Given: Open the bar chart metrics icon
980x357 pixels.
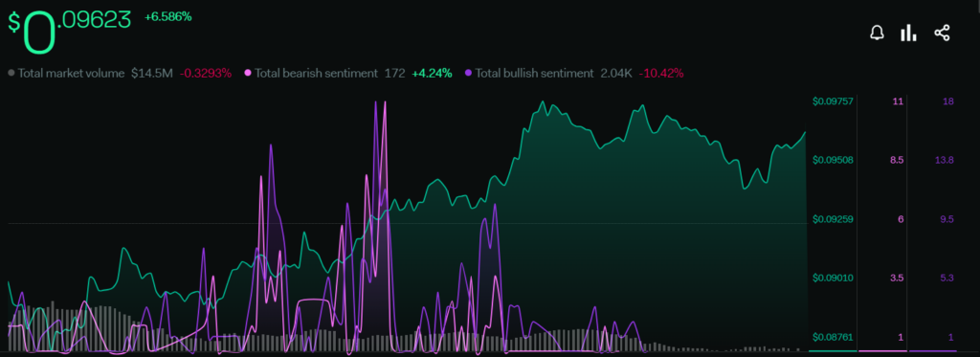Looking at the screenshot, I should tap(908, 33).
